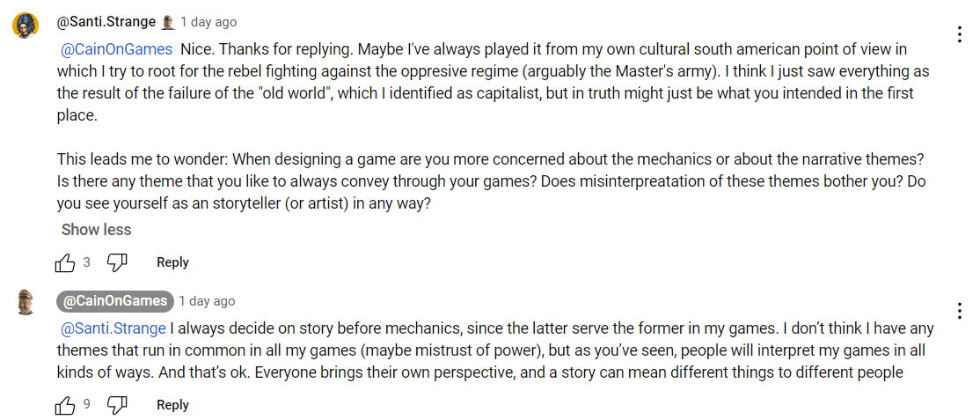Dislike the reply from CainOnGames
Viewport: 980px width, 420px height.
pyautogui.click(x=117, y=405)
